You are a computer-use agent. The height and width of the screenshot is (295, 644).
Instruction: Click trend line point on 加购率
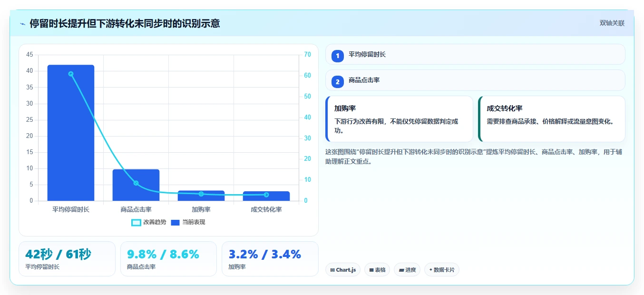[201, 194]
